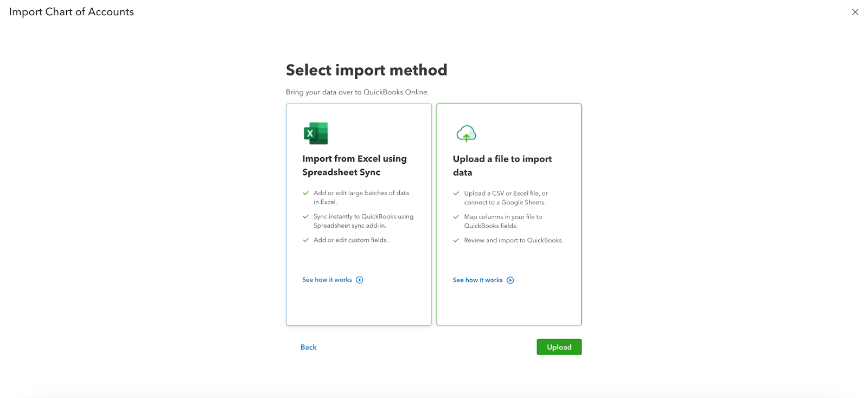The height and width of the screenshot is (398, 868).
Task: Click 'Import Chart of Accounts' title
Action: (72, 12)
